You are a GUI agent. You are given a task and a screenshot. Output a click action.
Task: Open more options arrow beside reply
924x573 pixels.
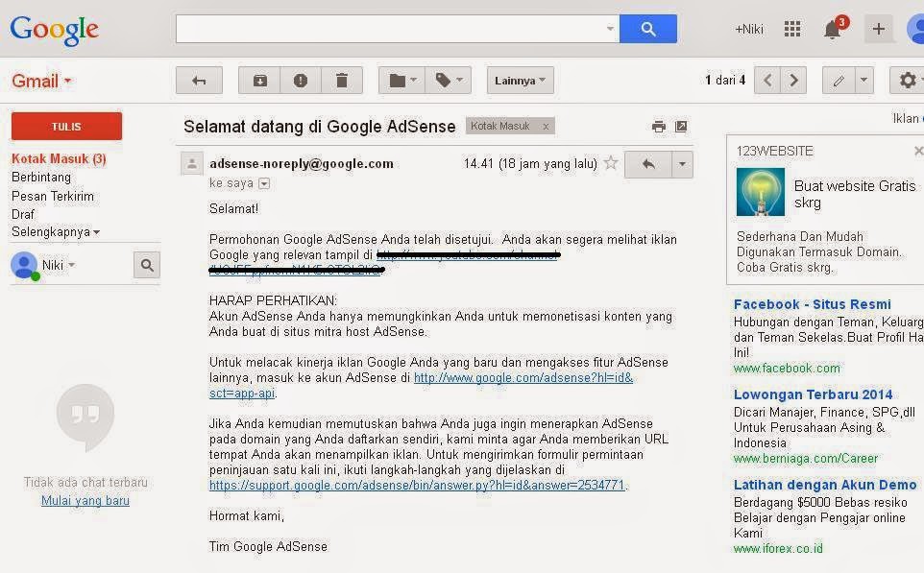pyautogui.click(x=682, y=164)
